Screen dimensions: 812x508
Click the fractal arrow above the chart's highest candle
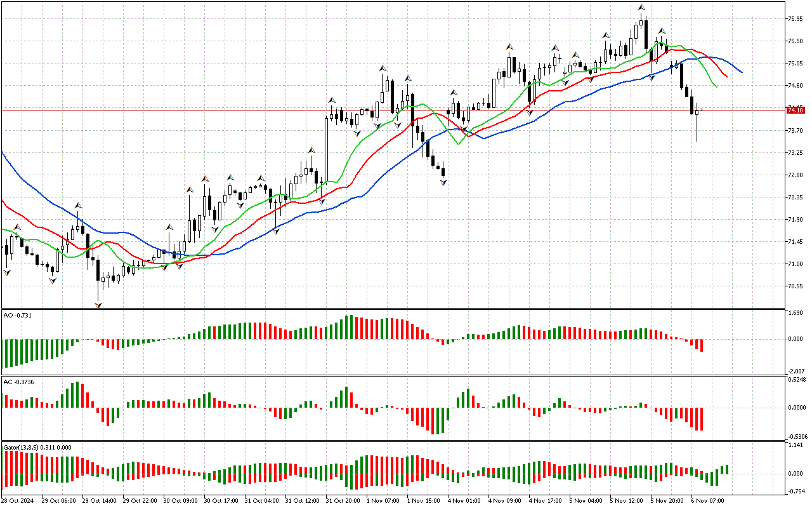[x=642, y=8]
